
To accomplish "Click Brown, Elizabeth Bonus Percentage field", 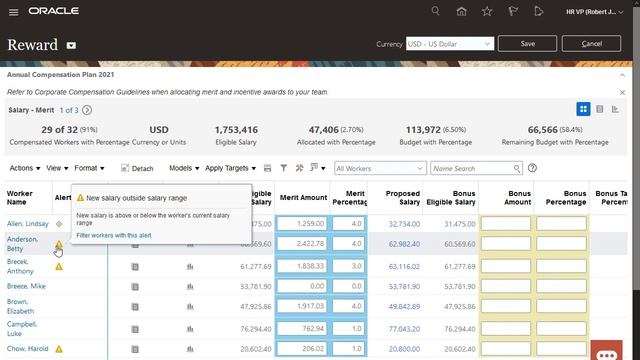I will tap(561, 306).
